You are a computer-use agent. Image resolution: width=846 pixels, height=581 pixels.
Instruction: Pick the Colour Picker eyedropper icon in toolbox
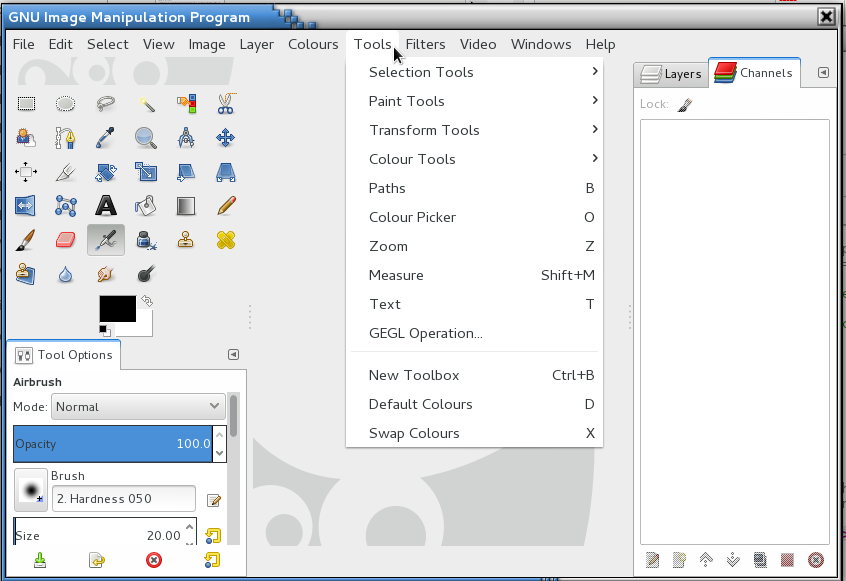pos(106,138)
